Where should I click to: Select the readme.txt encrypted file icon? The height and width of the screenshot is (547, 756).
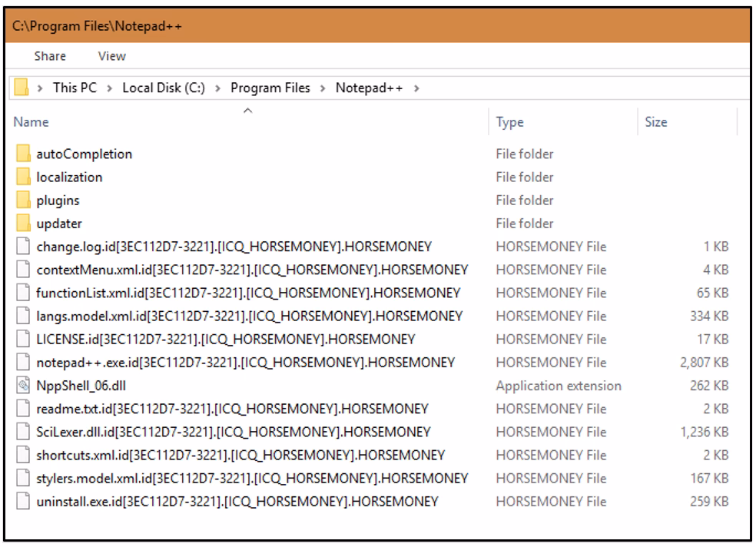click(x=22, y=408)
